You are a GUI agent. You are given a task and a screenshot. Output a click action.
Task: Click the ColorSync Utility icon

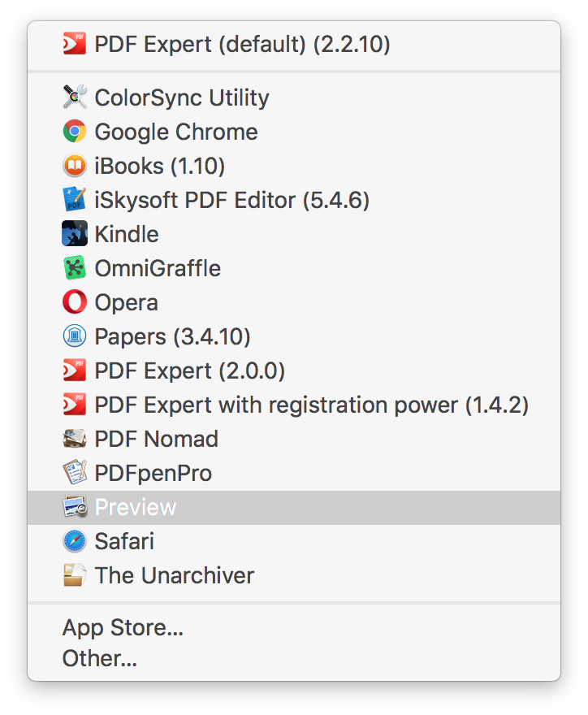(x=74, y=97)
